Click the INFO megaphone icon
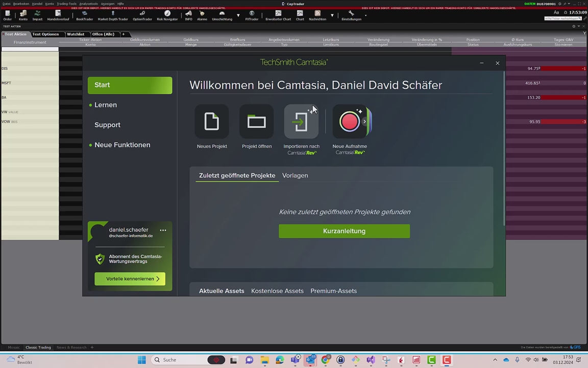This screenshot has width=588, height=368. (189, 15)
